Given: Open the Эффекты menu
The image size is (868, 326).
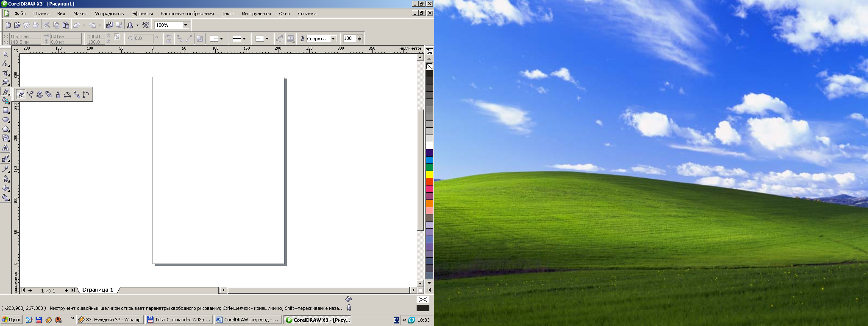Looking at the screenshot, I should [x=142, y=14].
